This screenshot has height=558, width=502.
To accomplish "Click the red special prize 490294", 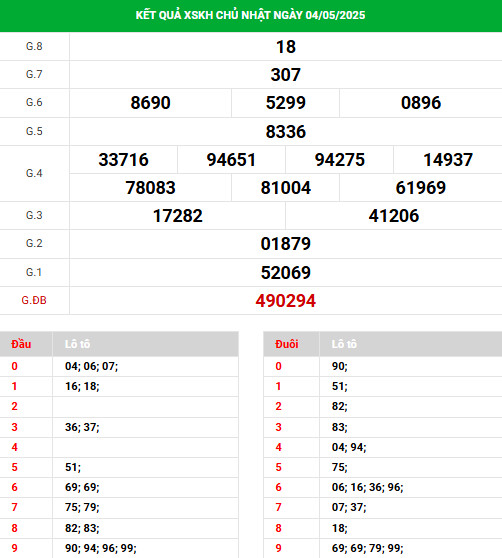I will click(286, 301).
